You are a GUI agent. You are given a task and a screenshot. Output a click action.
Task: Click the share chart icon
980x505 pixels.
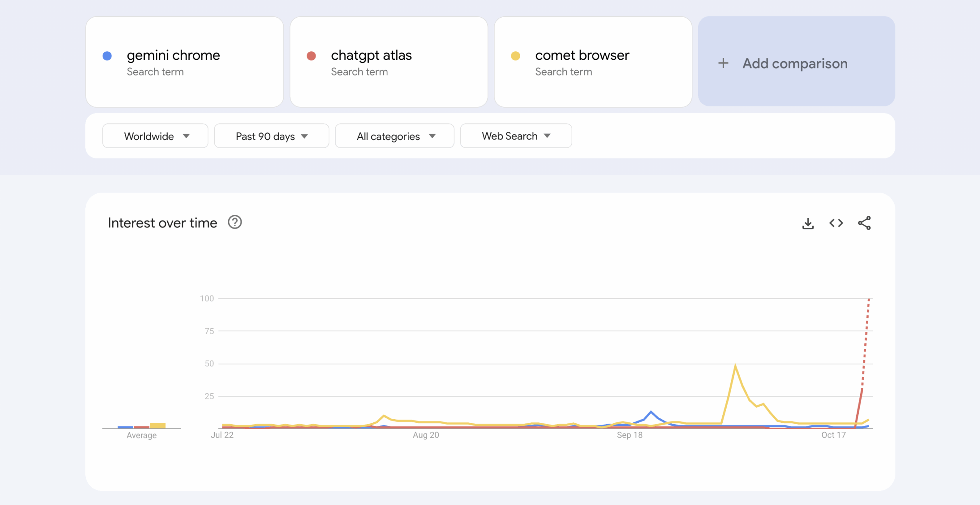[x=864, y=223]
